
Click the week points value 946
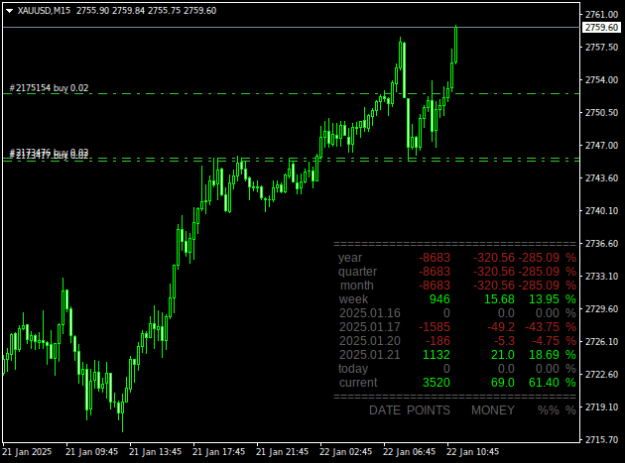tap(440, 299)
